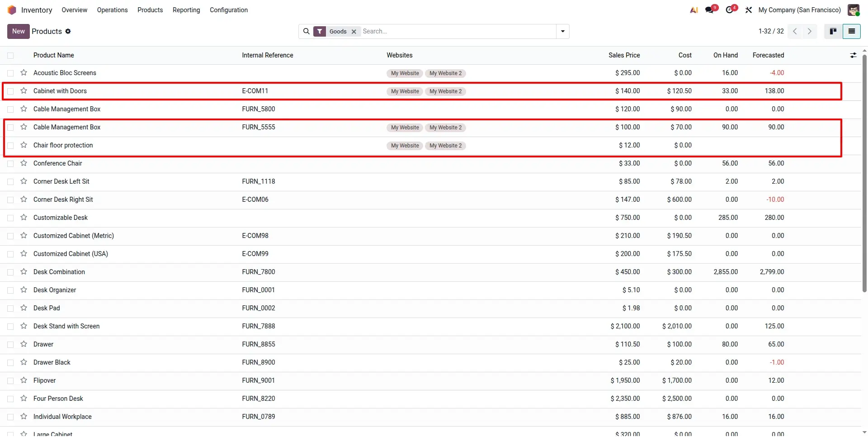Viewport: 868px width, 437px height.
Task: Go to next page chevron
Action: click(x=810, y=31)
